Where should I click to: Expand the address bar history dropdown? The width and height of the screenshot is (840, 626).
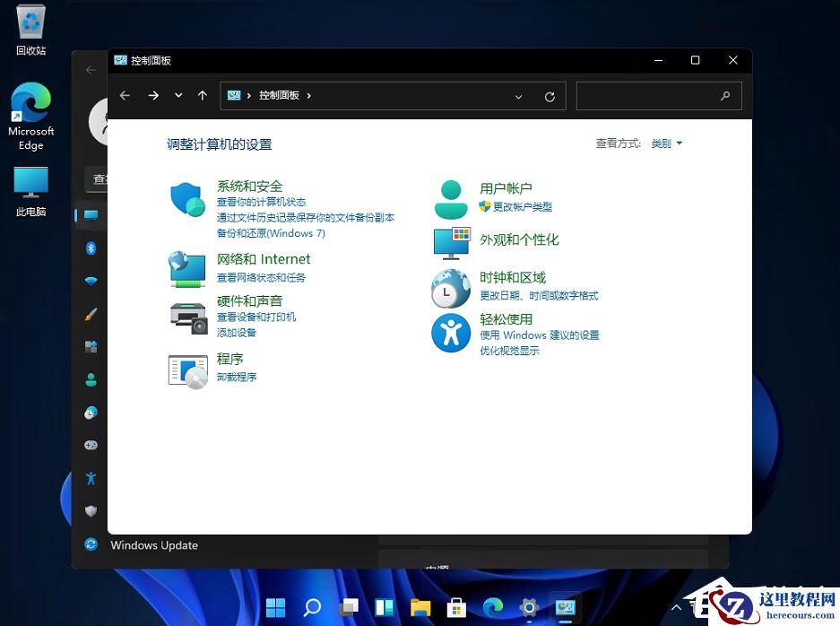[518, 96]
